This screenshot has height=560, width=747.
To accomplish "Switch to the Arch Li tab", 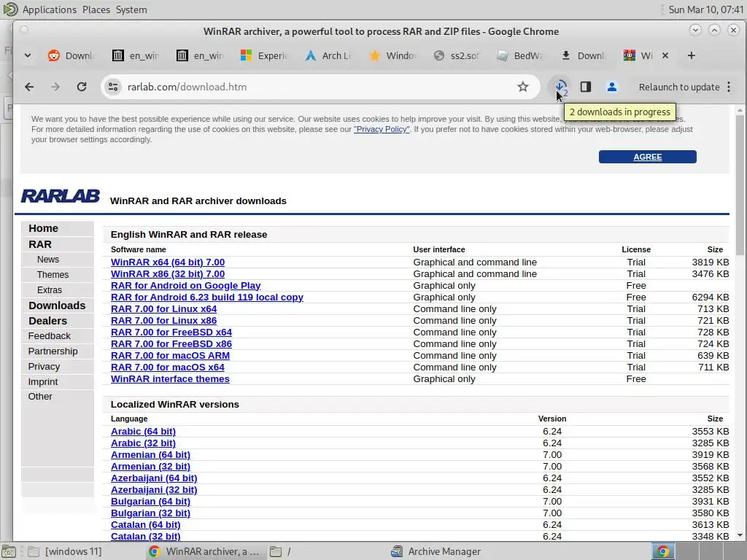I will tap(328, 55).
